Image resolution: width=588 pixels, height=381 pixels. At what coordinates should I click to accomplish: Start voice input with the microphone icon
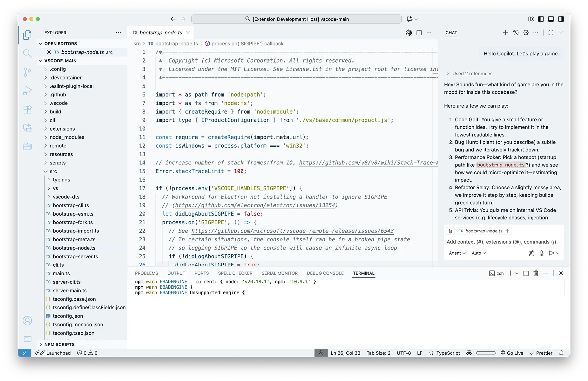click(x=542, y=253)
